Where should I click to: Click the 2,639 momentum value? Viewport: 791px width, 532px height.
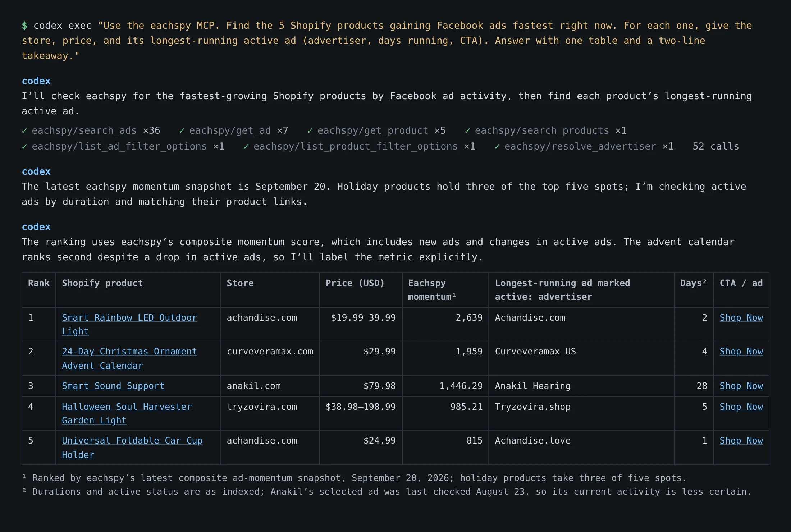(x=469, y=317)
